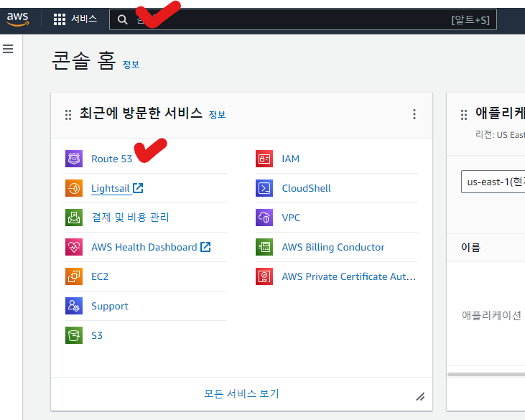
Task: Click the search magnifier icon
Action: tap(123, 19)
